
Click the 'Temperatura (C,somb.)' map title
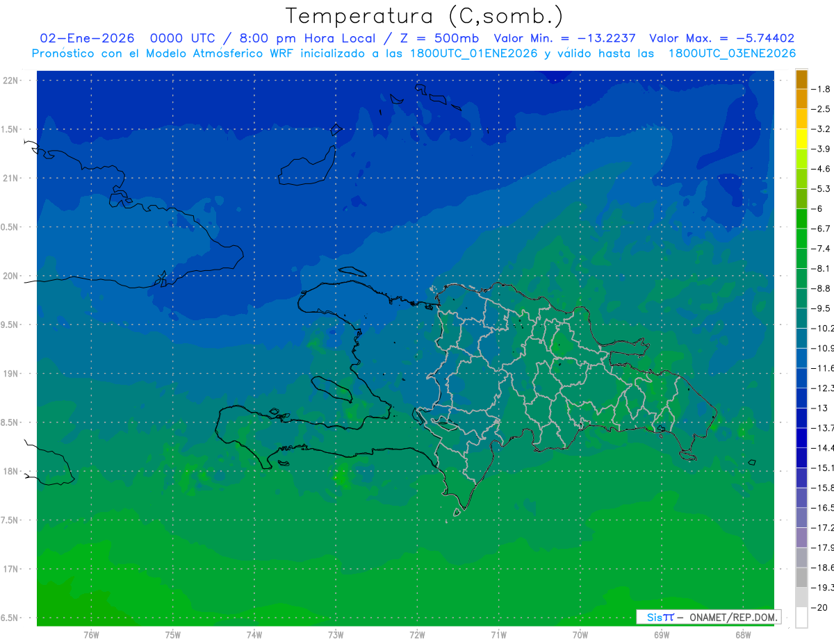(x=425, y=17)
